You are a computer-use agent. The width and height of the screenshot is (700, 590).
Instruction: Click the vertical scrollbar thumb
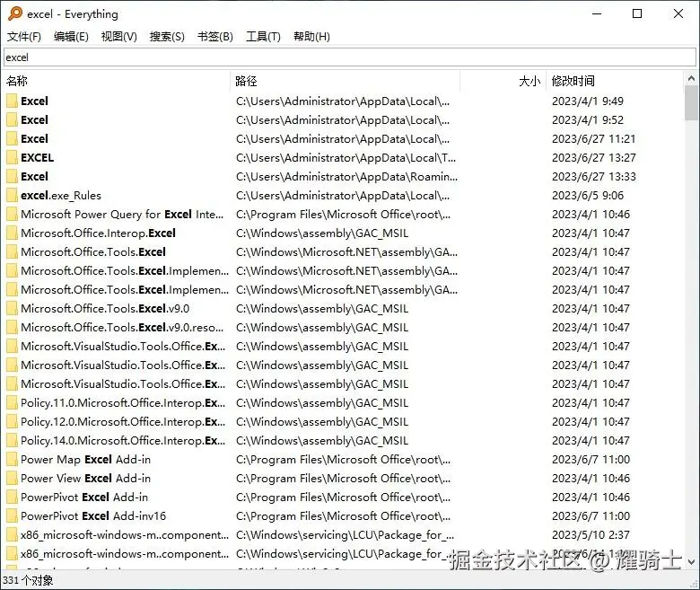coord(691,102)
